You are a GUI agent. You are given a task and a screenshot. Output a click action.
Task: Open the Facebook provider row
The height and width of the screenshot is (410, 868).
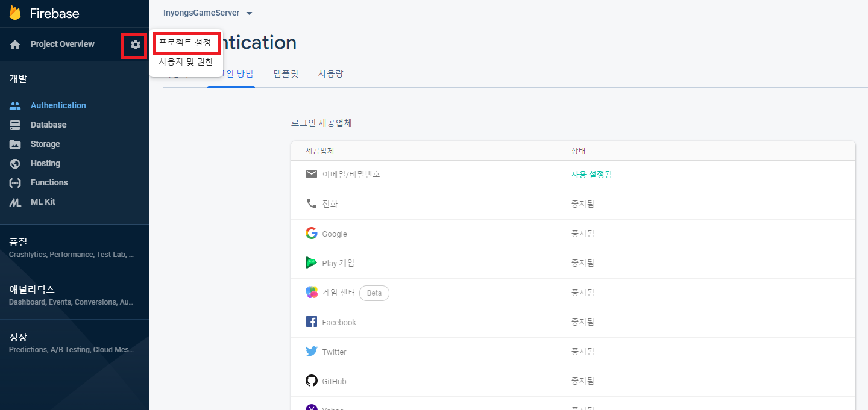coord(573,322)
